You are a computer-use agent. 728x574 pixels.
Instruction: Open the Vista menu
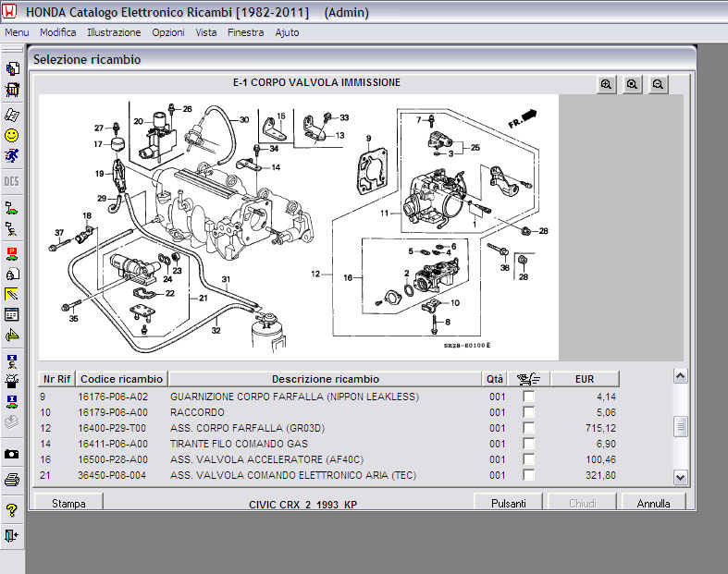click(205, 32)
